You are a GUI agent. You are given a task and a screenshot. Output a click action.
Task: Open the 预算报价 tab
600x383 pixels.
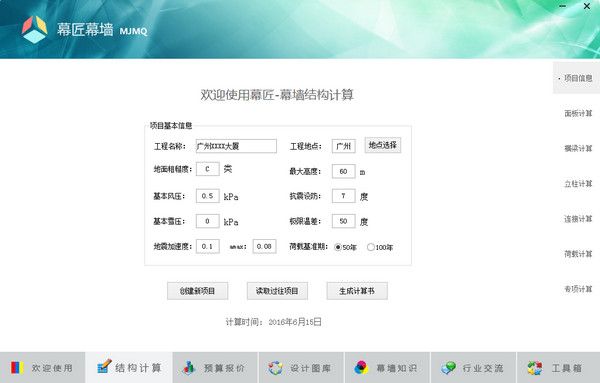[x=215, y=368]
